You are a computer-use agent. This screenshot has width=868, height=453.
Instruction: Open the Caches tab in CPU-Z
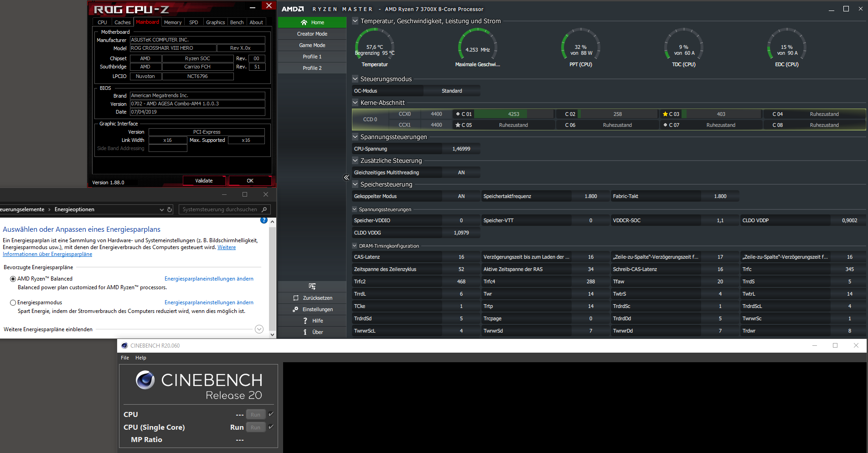pyautogui.click(x=122, y=22)
